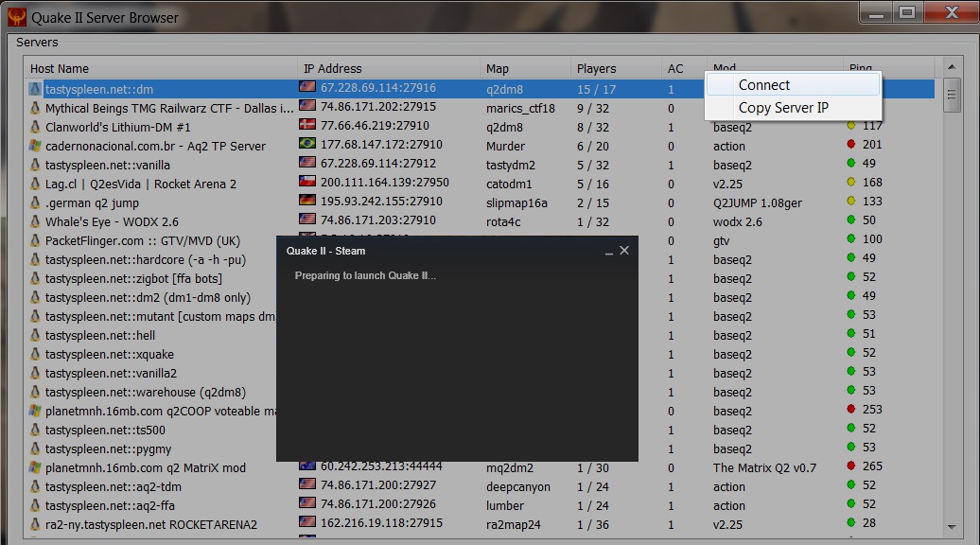The width and height of the screenshot is (980, 545).
Task: Click the US flag beside 74.86.171.202:27915
Action: [x=306, y=106]
